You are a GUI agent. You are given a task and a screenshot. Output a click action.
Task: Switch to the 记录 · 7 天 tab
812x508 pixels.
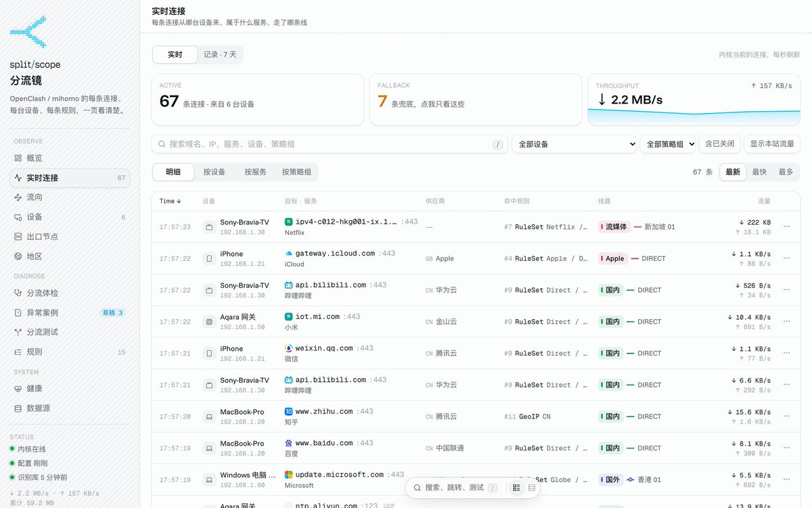coord(220,55)
